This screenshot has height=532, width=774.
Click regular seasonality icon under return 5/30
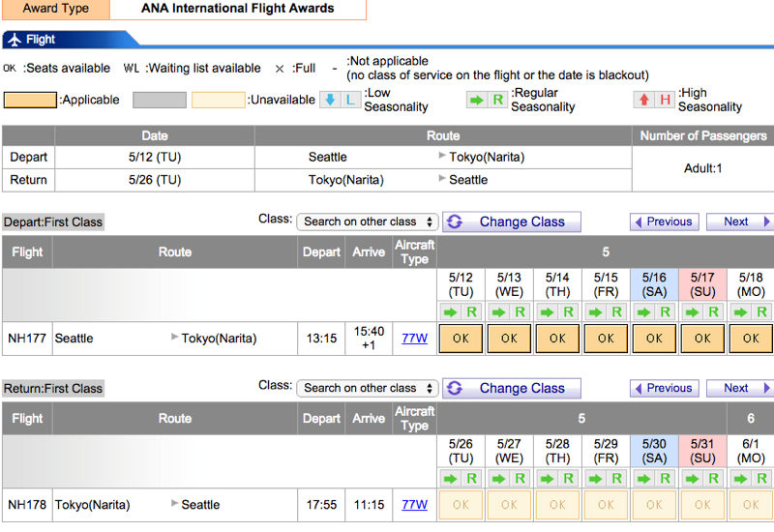click(x=654, y=478)
